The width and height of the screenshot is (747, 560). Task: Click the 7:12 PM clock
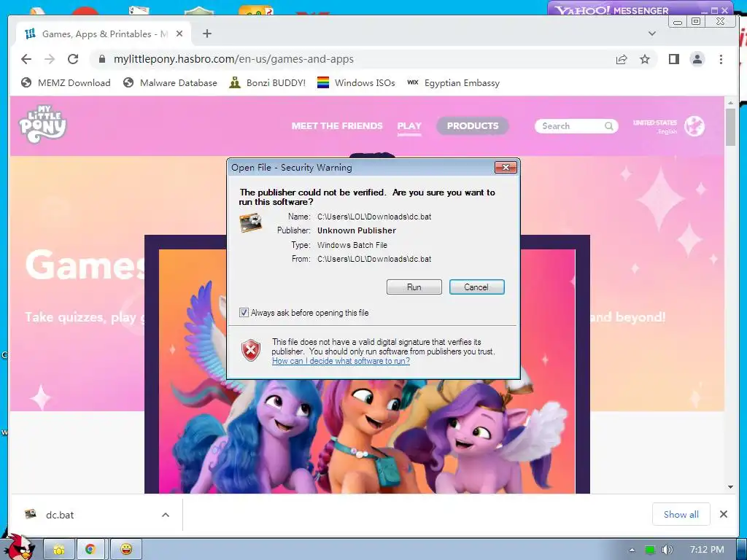coord(707,550)
